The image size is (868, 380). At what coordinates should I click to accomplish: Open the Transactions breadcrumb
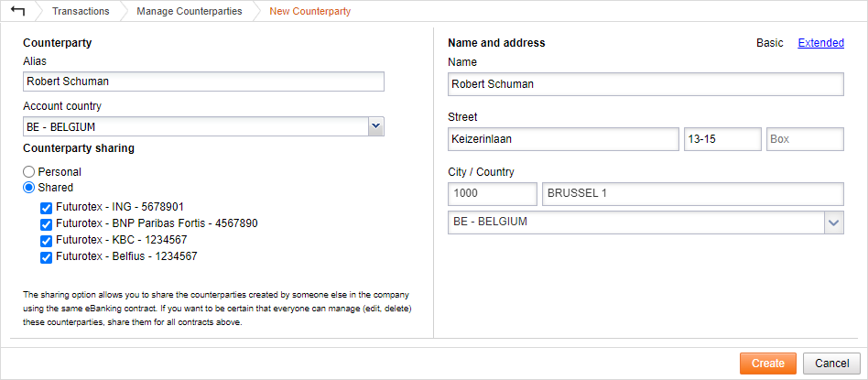(81, 12)
